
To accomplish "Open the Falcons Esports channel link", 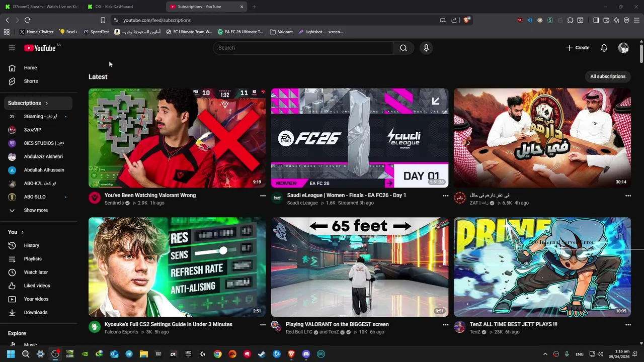I will click(x=121, y=332).
